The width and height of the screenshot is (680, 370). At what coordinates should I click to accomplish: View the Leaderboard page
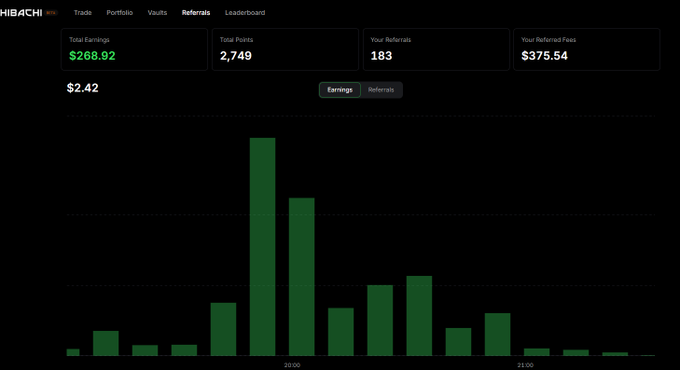click(245, 13)
